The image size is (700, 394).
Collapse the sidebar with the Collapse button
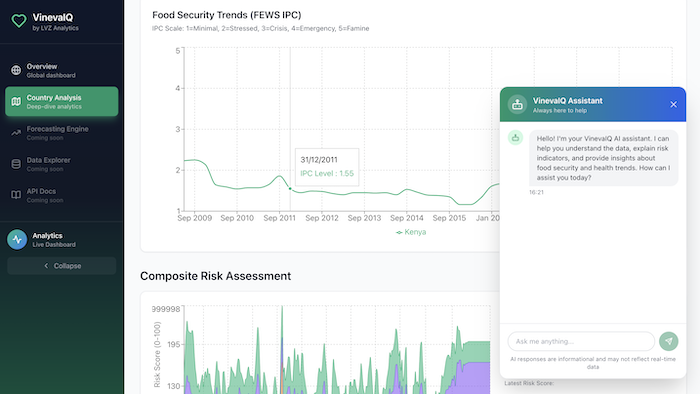click(x=62, y=265)
